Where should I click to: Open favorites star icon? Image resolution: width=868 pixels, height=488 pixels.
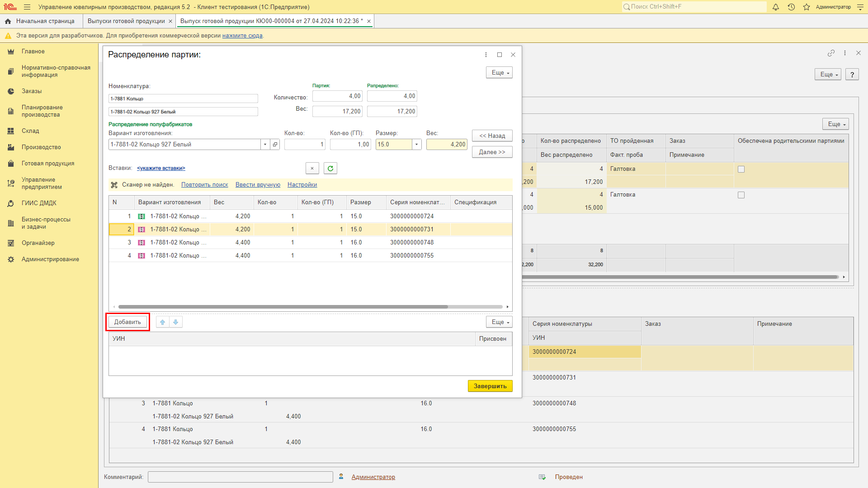coord(807,7)
